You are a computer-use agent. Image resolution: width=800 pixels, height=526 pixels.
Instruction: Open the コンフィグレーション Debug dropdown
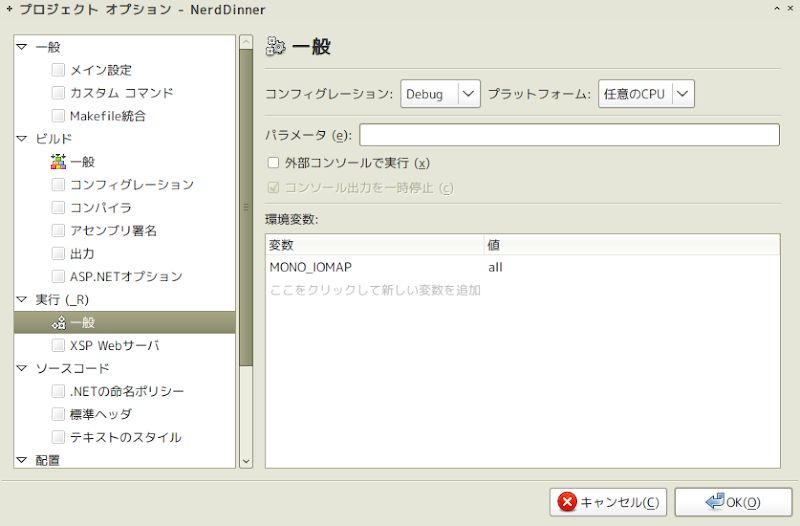[440, 94]
